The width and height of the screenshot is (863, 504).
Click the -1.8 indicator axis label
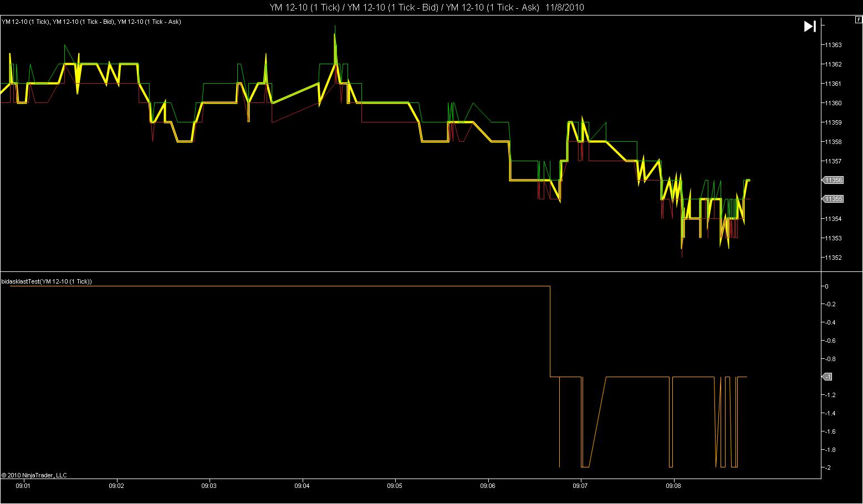(830, 450)
